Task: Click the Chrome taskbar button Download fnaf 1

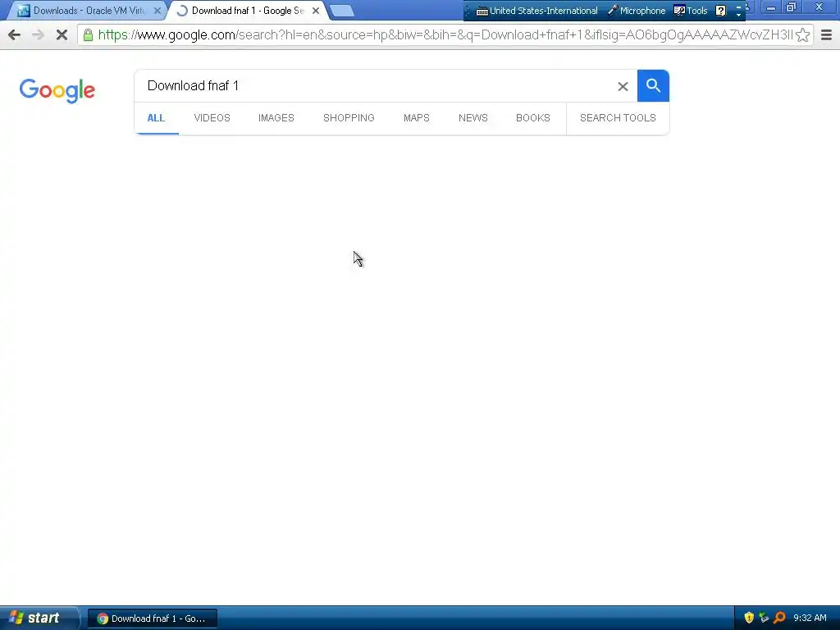Action: coord(152,619)
